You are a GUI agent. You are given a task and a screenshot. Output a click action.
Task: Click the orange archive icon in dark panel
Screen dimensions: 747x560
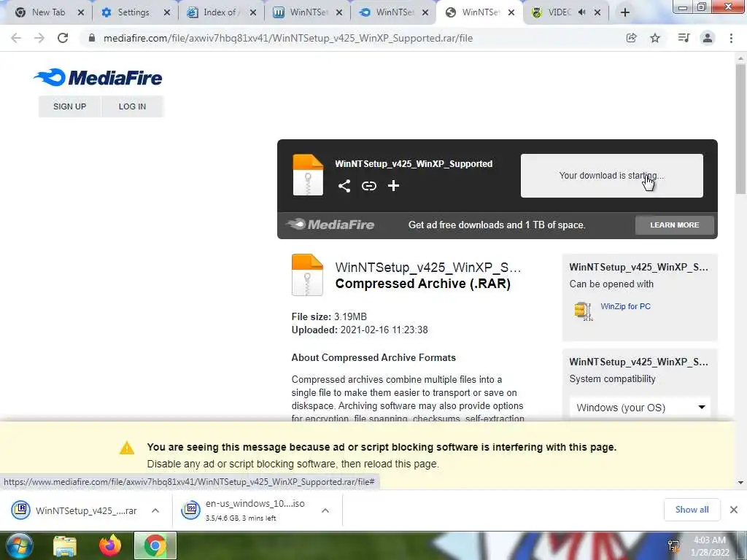[308, 175]
